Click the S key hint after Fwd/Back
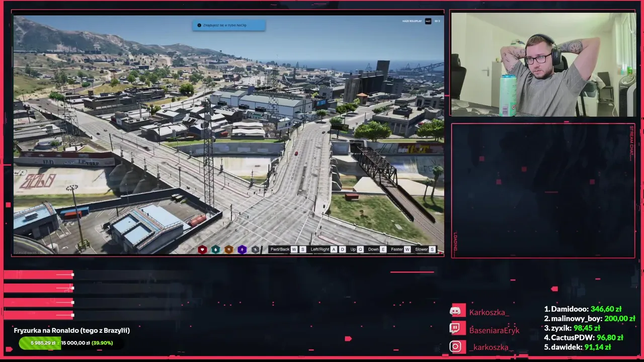This screenshot has width=644, height=362. 302,249
